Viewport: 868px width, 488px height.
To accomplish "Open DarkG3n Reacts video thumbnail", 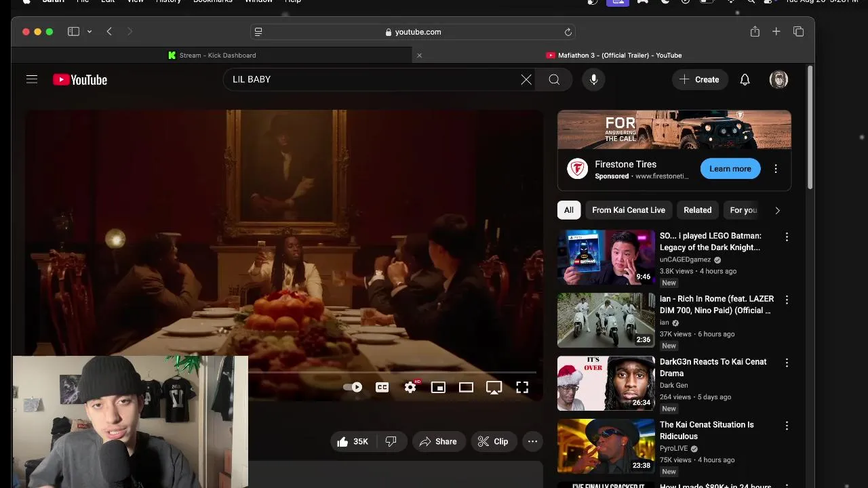I will tap(606, 384).
